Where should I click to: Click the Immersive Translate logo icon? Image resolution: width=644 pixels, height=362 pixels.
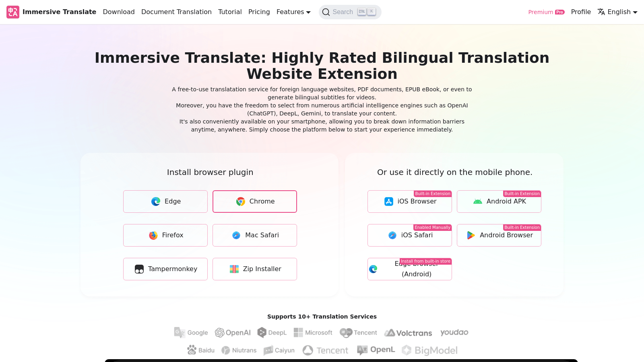[13, 12]
